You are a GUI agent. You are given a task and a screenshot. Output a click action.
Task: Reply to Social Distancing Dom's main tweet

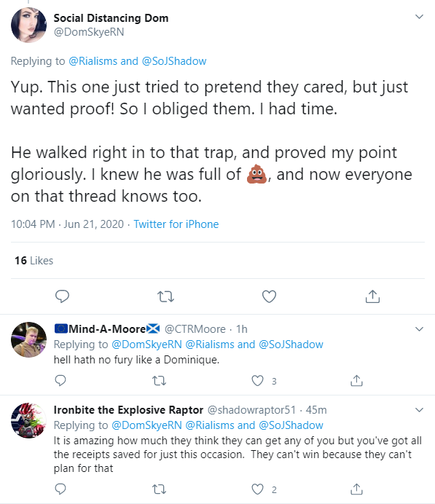tap(62, 296)
